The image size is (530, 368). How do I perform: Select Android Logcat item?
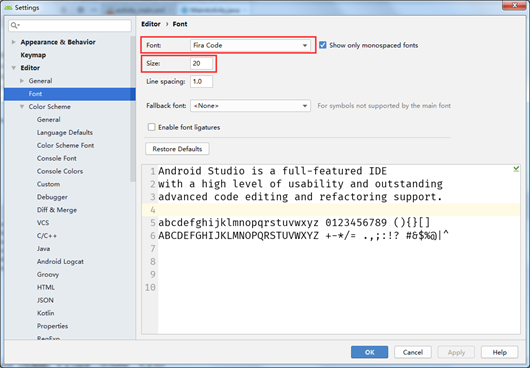pos(60,262)
